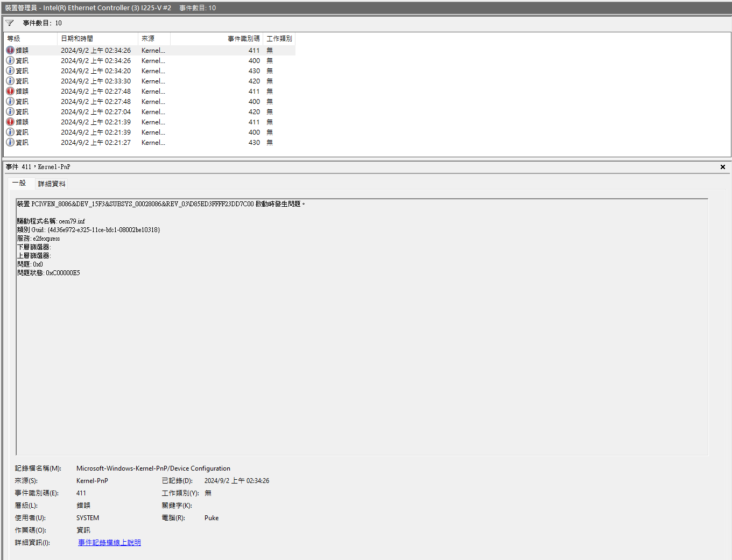Click the info icon for event 430 at 02:21:27

click(x=10, y=142)
